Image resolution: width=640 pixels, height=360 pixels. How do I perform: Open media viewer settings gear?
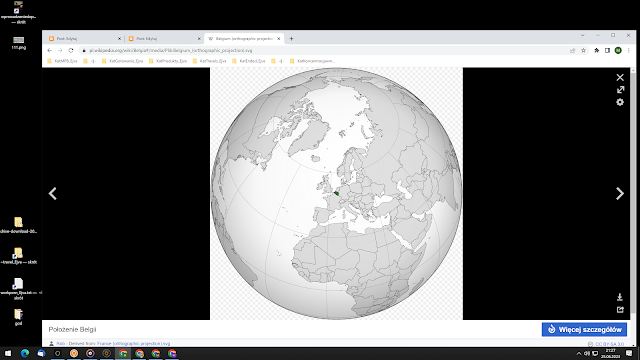[x=620, y=102]
